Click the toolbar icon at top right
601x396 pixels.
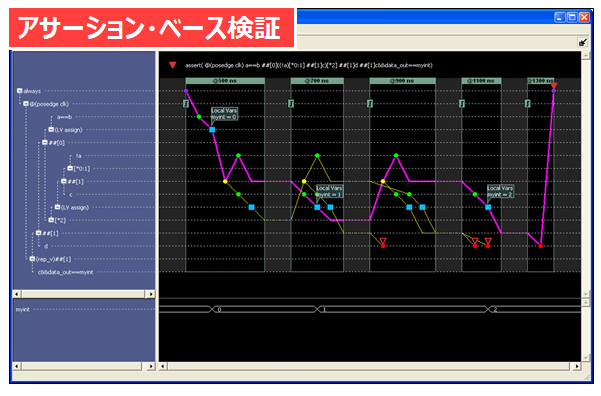click(x=583, y=42)
